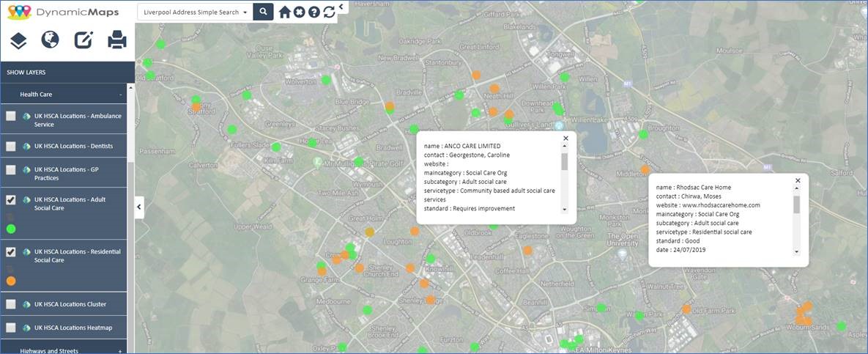Click the SHOW LAYERS header
This screenshot has height=354, width=868.
(x=67, y=72)
